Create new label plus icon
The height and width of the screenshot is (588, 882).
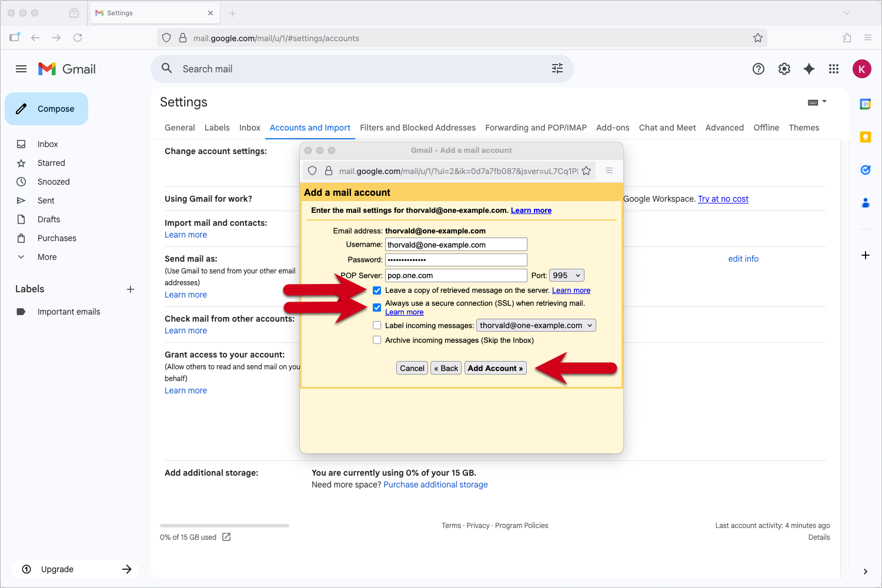(x=131, y=289)
